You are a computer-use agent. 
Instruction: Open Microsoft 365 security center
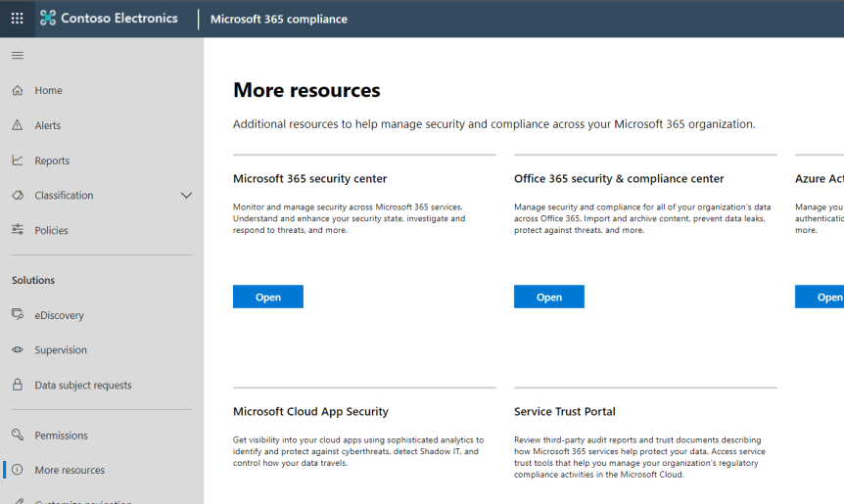267,298
